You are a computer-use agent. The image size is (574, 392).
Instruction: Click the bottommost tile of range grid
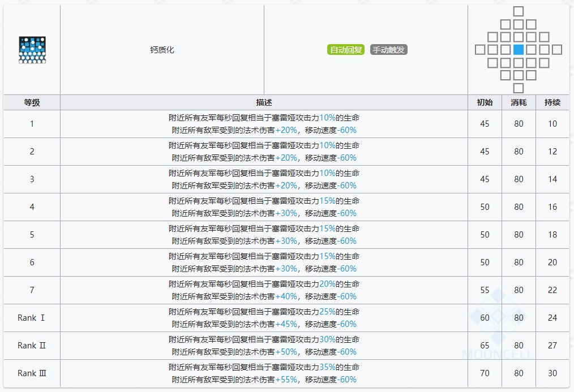click(519, 88)
